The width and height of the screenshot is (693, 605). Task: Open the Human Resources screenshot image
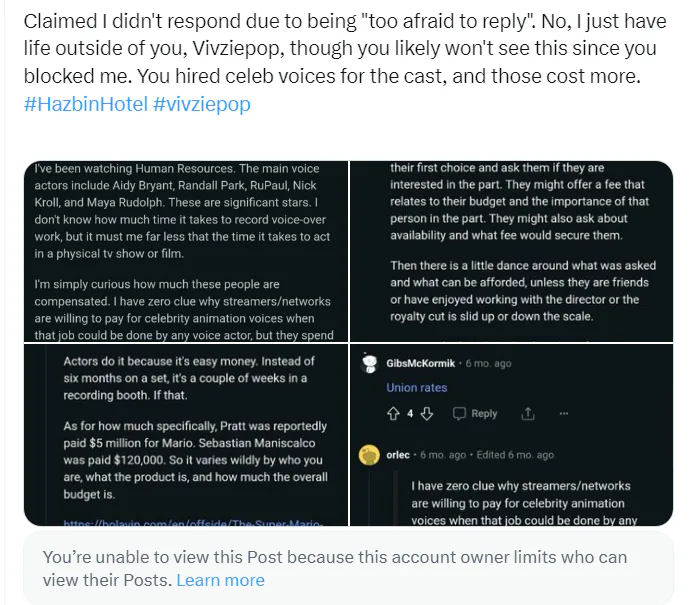coord(186,250)
